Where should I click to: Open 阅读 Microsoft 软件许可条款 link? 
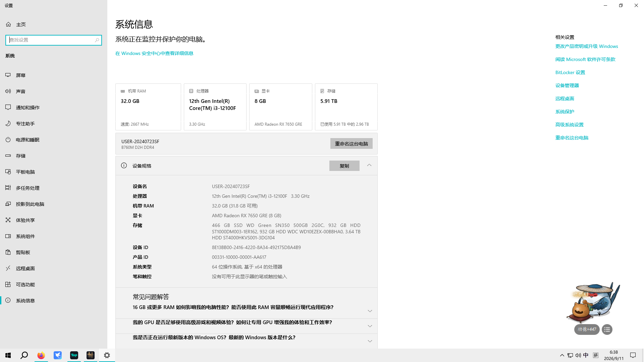tap(585, 59)
